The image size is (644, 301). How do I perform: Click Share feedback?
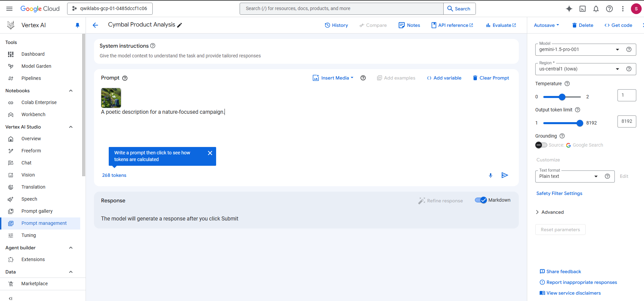click(560, 271)
